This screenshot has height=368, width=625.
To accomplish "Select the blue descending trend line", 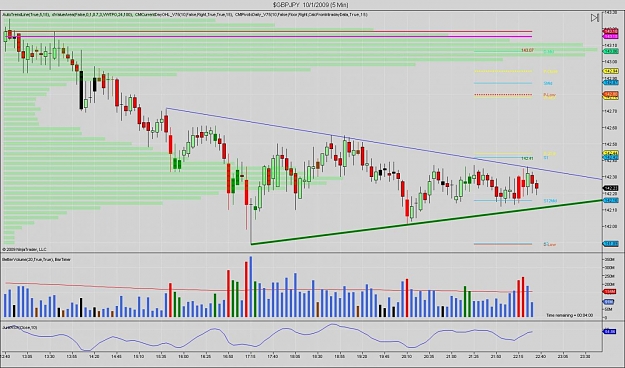I will pyautogui.click(x=384, y=144).
